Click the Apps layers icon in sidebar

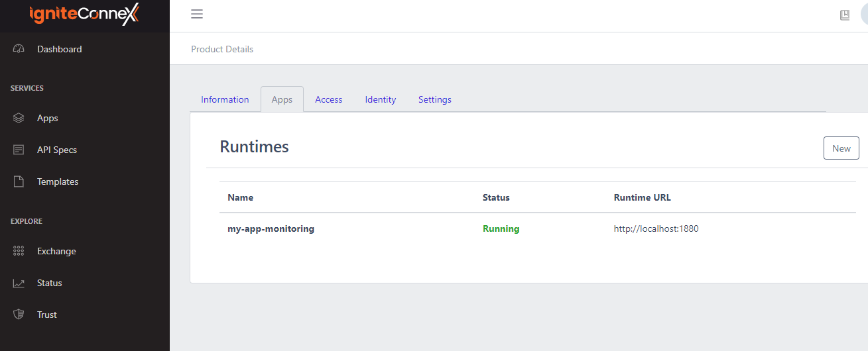click(x=19, y=118)
